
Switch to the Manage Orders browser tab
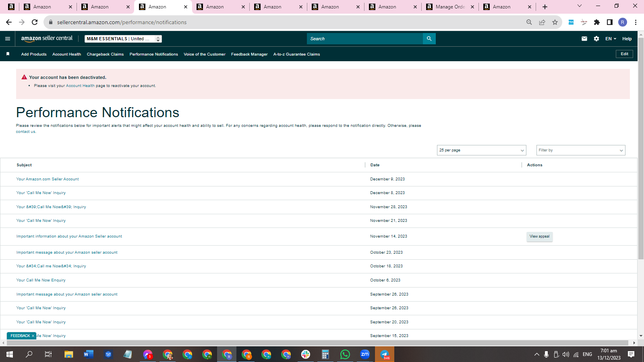click(x=450, y=7)
